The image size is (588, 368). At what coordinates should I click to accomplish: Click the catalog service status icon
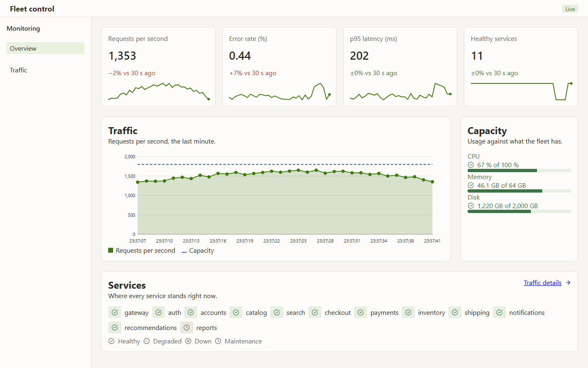236,312
